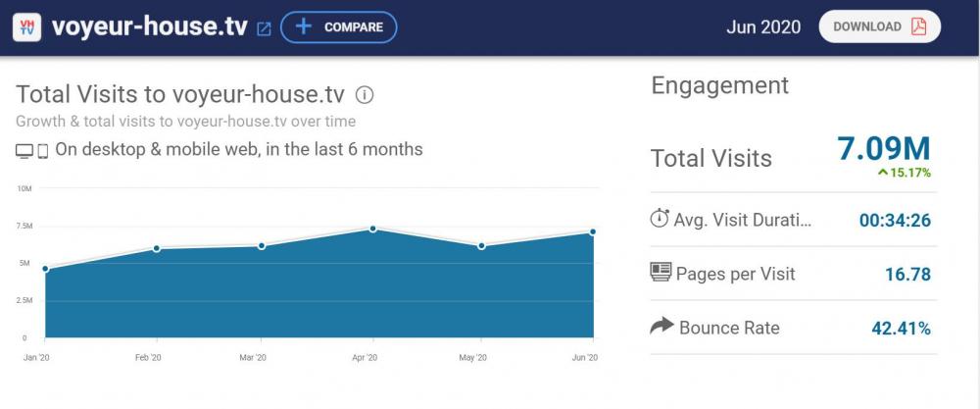Open the external link icon beside the domain
The width and height of the screenshot is (980, 409).
click(264, 28)
